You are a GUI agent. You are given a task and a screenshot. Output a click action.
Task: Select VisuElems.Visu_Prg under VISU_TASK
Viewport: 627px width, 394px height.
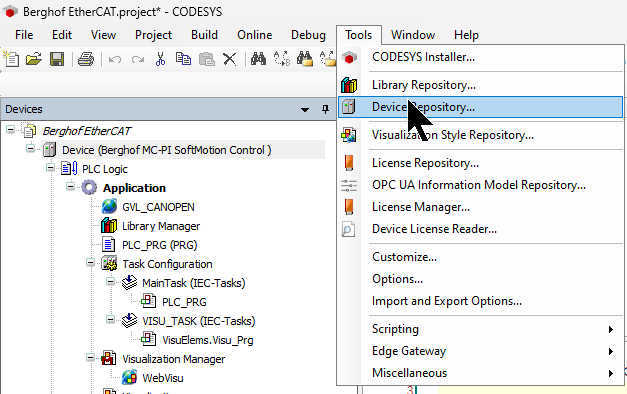208,340
